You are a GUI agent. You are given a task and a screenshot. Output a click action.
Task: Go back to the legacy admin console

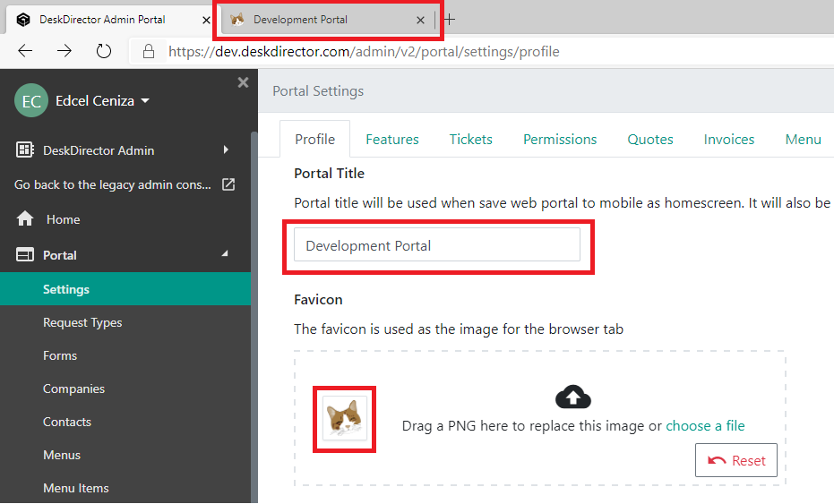[113, 184]
